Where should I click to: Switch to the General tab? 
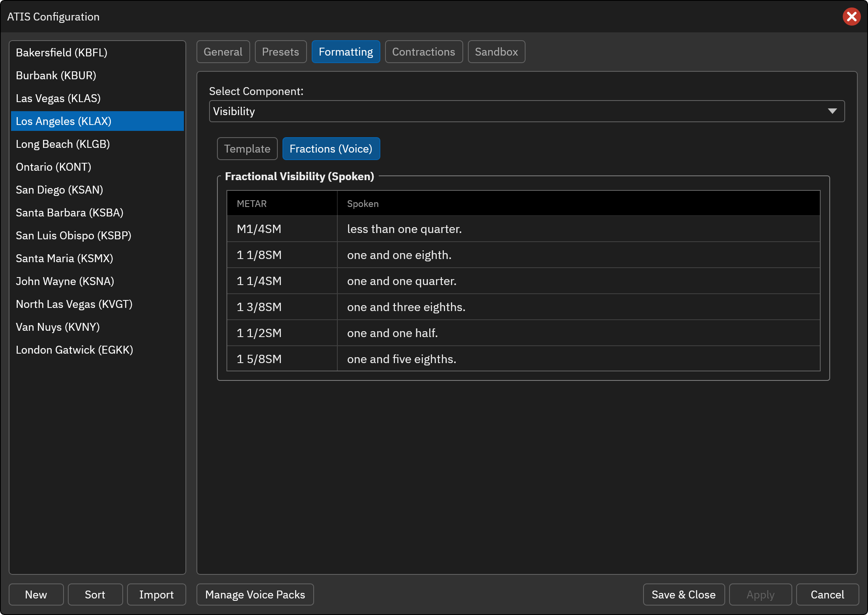[223, 52]
